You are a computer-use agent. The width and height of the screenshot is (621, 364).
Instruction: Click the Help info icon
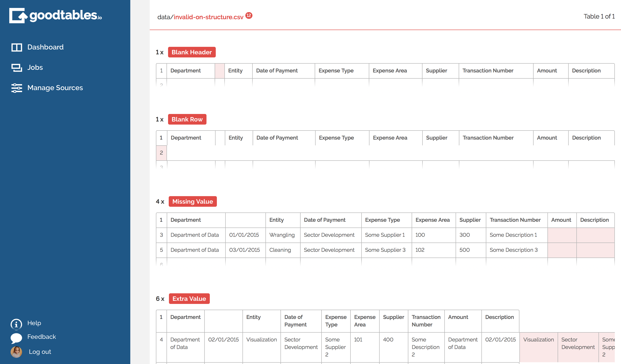tap(16, 324)
